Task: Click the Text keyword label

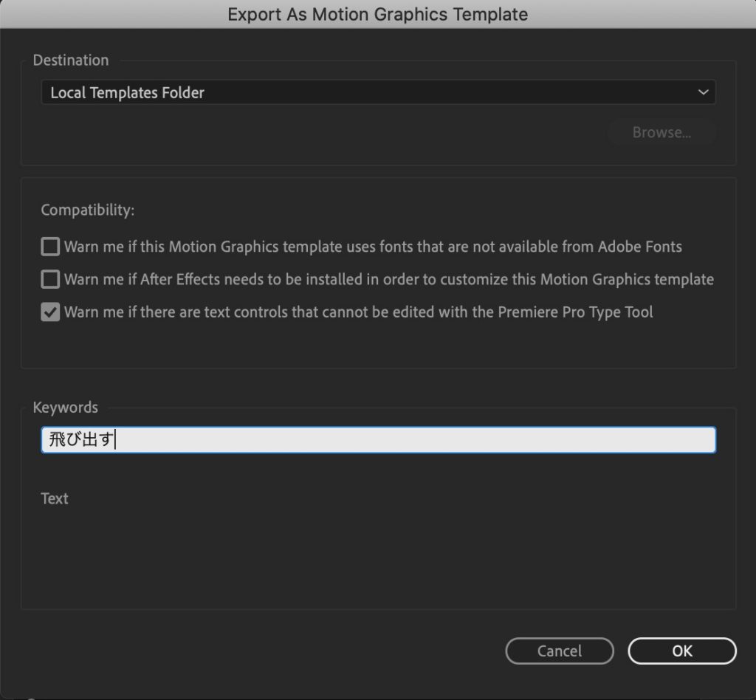Action: [x=54, y=498]
